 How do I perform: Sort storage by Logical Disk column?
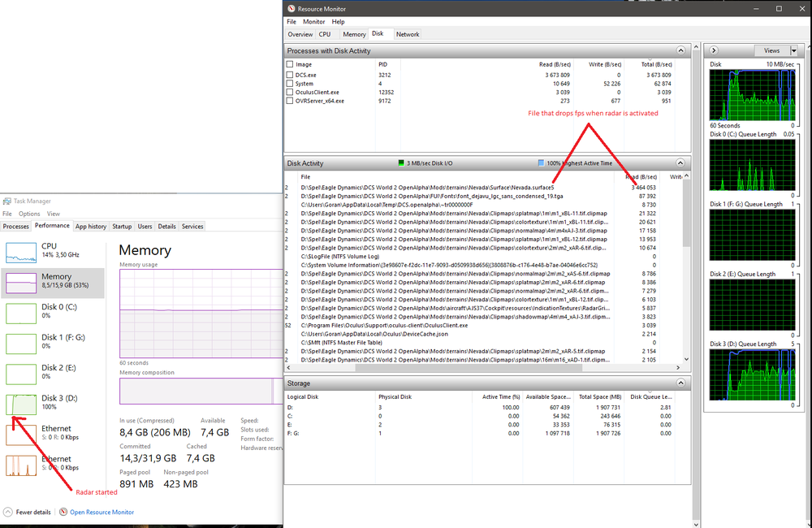tap(303, 397)
